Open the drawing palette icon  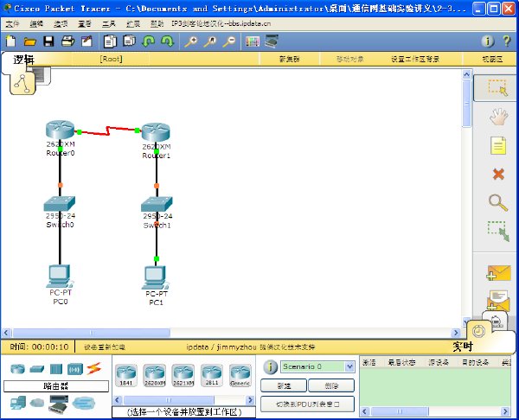tap(253, 41)
